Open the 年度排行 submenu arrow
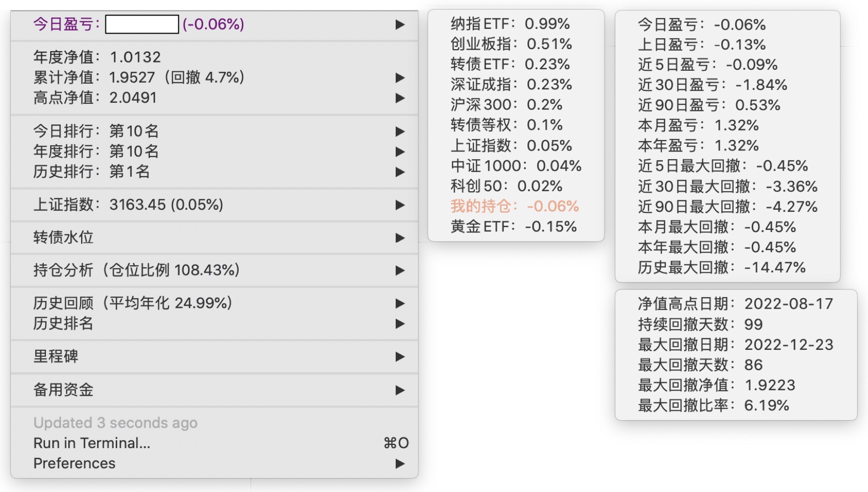Image resolution: width=868 pixels, height=492 pixels. click(399, 151)
